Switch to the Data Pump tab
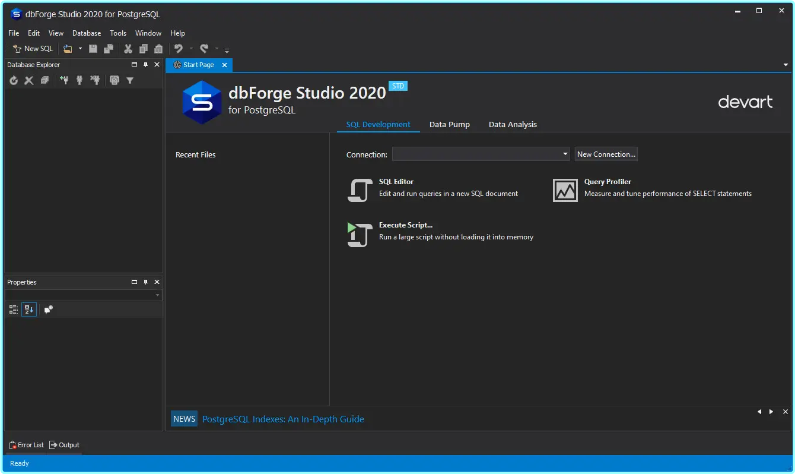Viewport: 795px width, 474px height. point(449,124)
